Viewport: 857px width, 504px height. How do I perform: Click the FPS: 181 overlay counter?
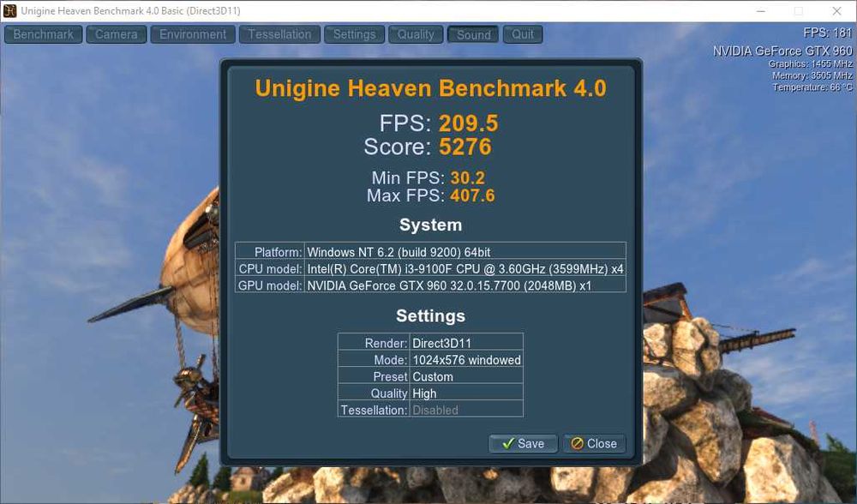[828, 33]
